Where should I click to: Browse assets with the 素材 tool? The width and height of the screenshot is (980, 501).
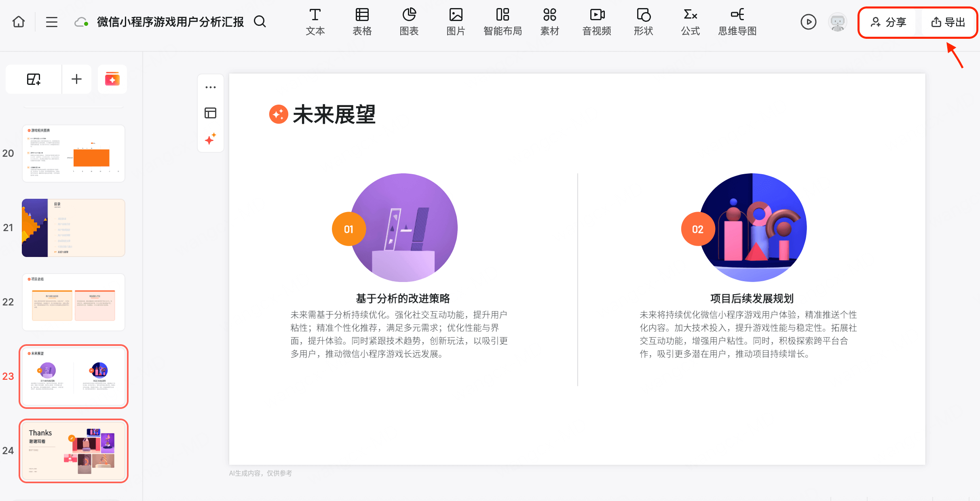coord(549,22)
